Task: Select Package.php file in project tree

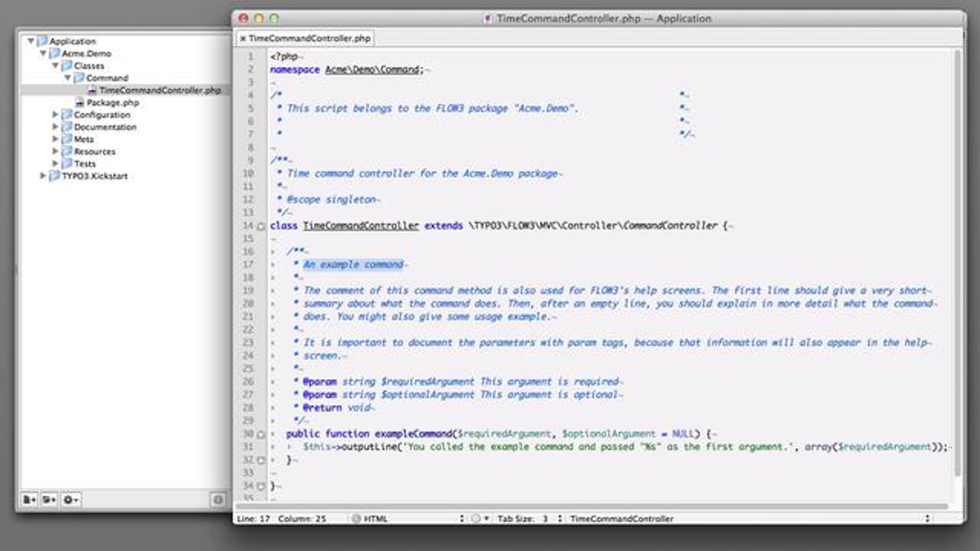Action: 113,102
